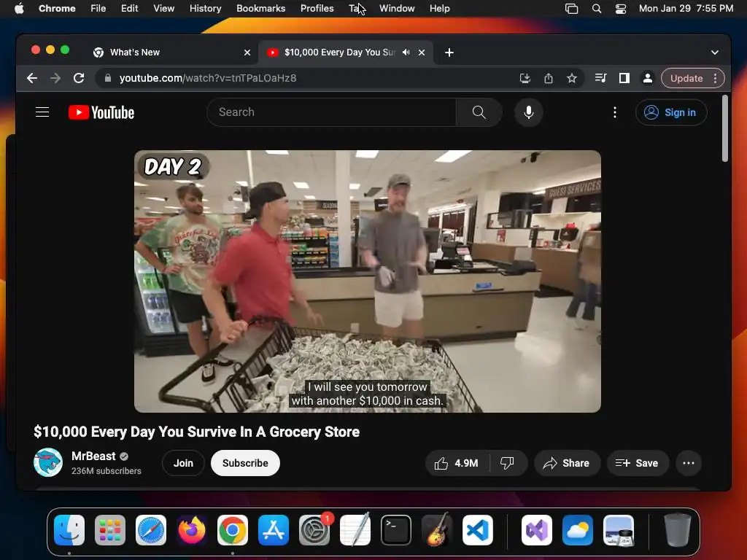Image resolution: width=747 pixels, height=560 pixels.
Task: Launch Visual Studio Code from Dock
Action: tap(477, 530)
